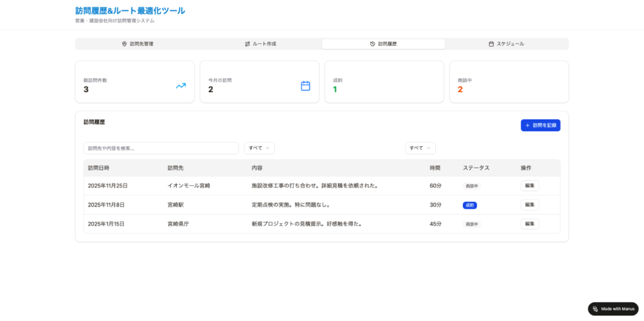Click the trending arrow icon in 総訪問件数 card
Viewport: 644px width, 321px height.
coord(180,86)
